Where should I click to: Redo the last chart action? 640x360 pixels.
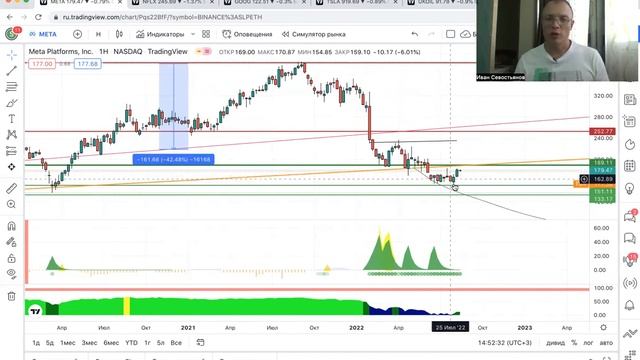[431, 34]
